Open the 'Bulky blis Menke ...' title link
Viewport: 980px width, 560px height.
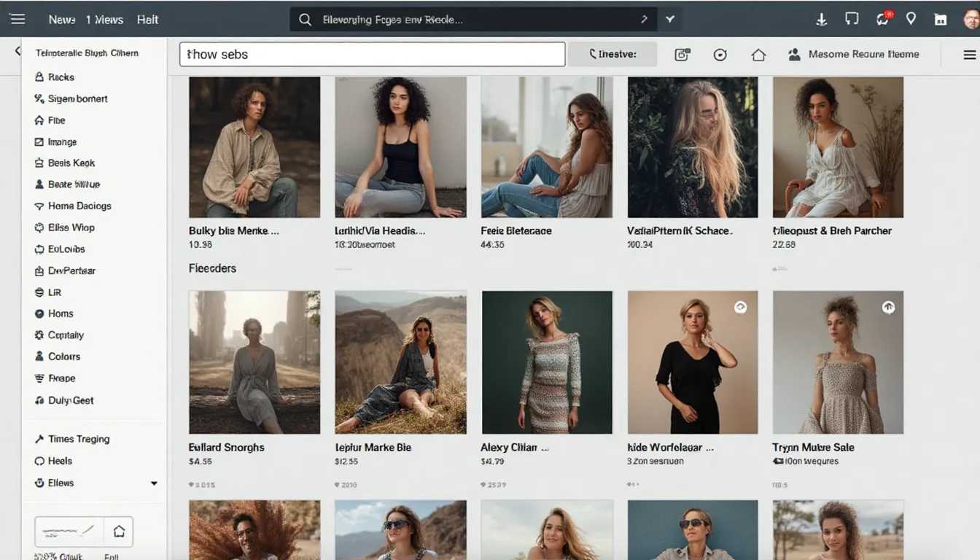(234, 230)
